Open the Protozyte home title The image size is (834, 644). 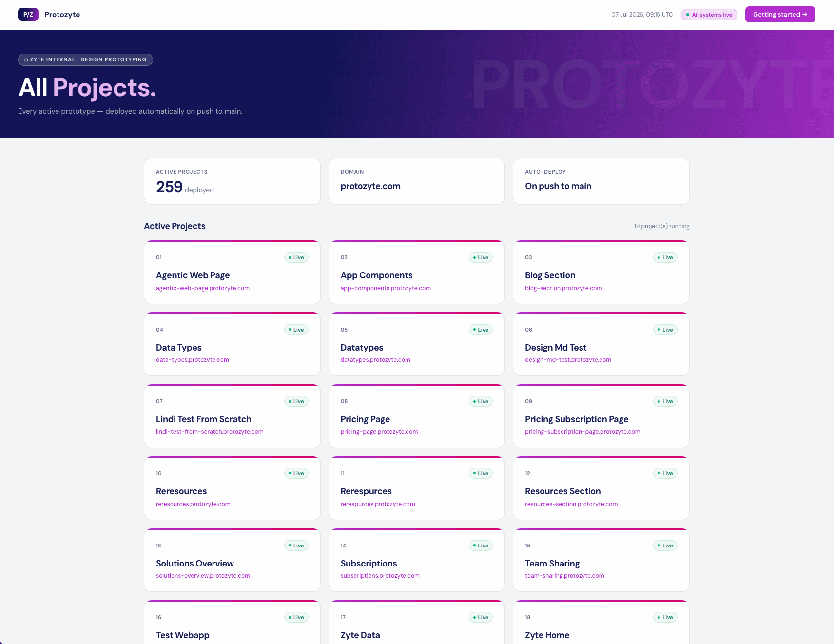pyautogui.click(x=62, y=15)
